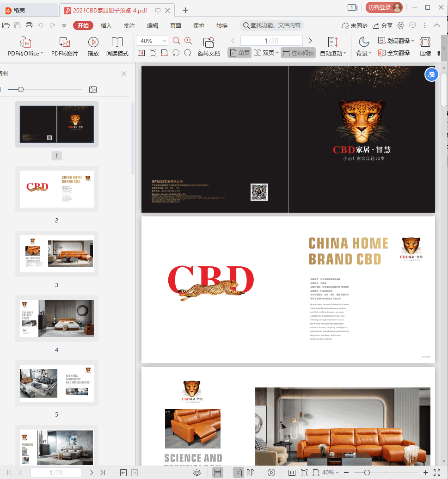This screenshot has width=448, height=479.
Task: Collapse the ribbon with the chevron
Action: point(437,25)
